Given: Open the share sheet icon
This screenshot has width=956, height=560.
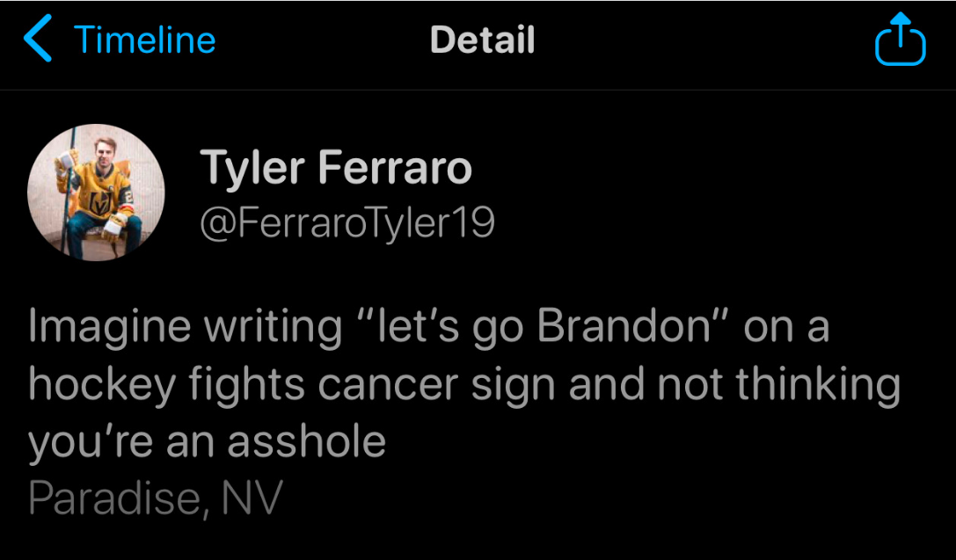Looking at the screenshot, I should click(900, 40).
